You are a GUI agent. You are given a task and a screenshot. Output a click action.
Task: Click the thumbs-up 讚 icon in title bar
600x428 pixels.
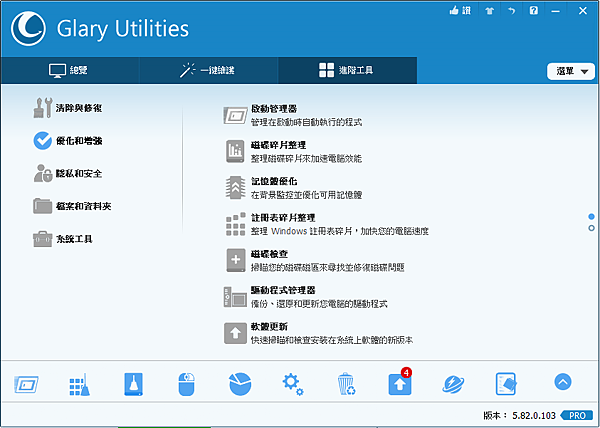pyautogui.click(x=460, y=11)
